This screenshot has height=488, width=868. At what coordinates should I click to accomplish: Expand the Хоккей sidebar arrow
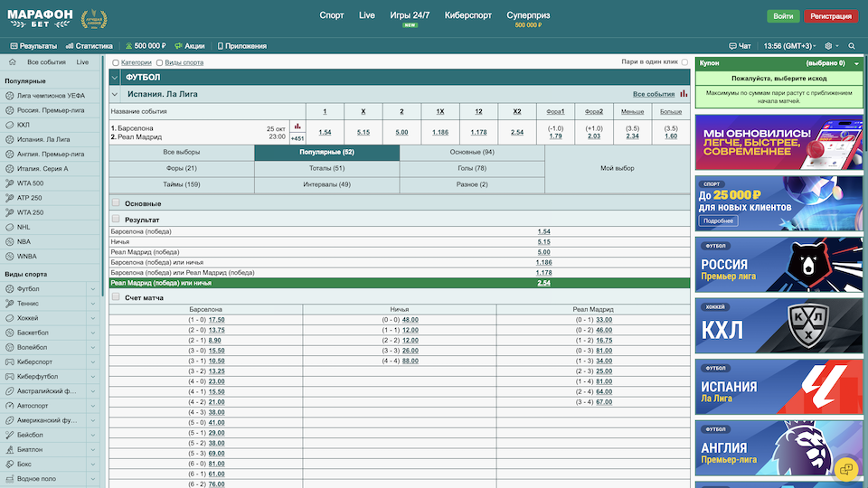pyautogui.click(x=93, y=318)
